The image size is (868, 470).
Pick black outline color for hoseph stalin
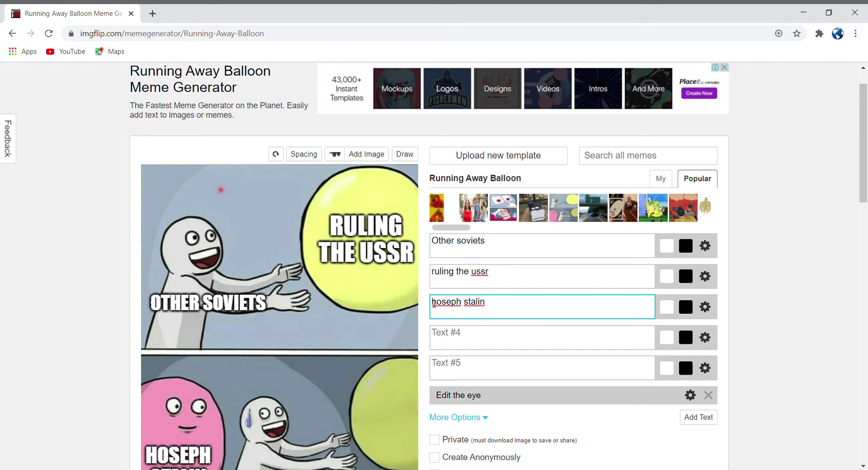click(686, 307)
